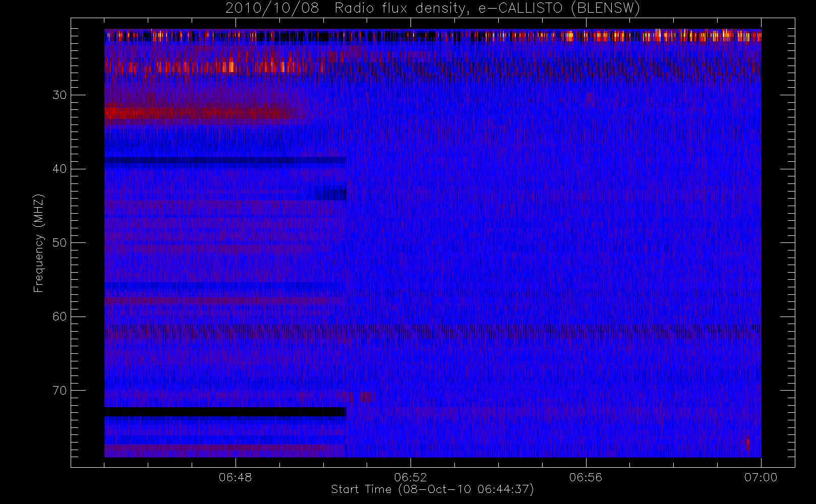Click the 50 frequency tick label
Viewport: 816px width, 504px height.
point(60,243)
